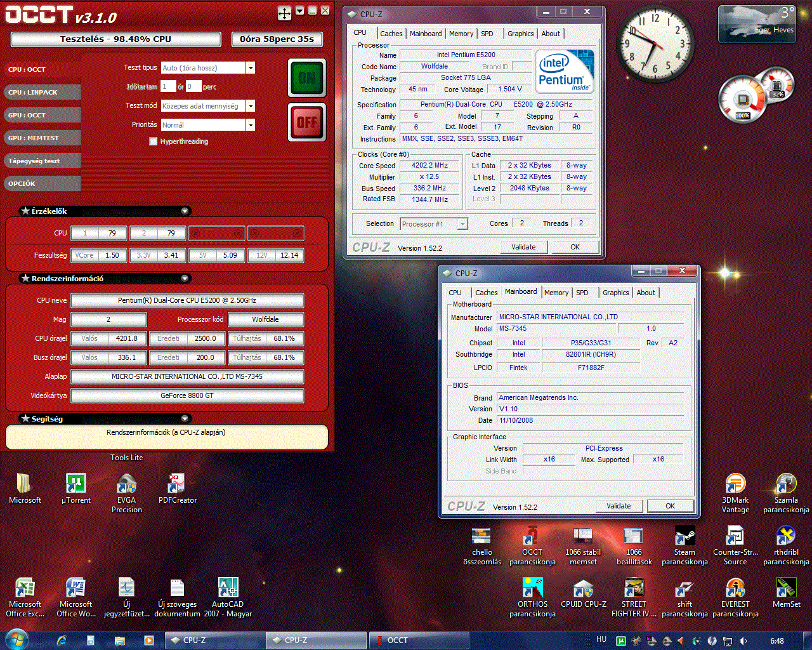Open the STREET FIGHTER IV desktop icon
Viewport: 812px width, 650px height.
[x=634, y=597]
